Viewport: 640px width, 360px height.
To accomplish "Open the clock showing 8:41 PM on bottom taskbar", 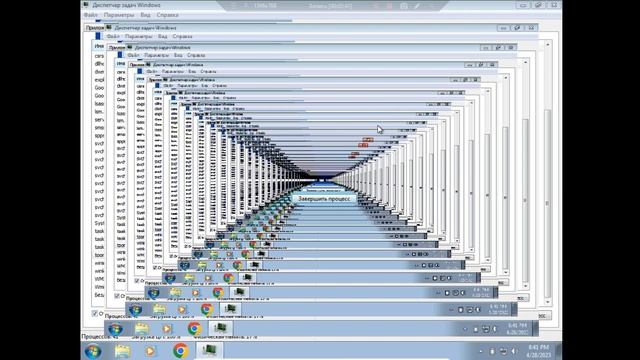I will click(539, 351).
